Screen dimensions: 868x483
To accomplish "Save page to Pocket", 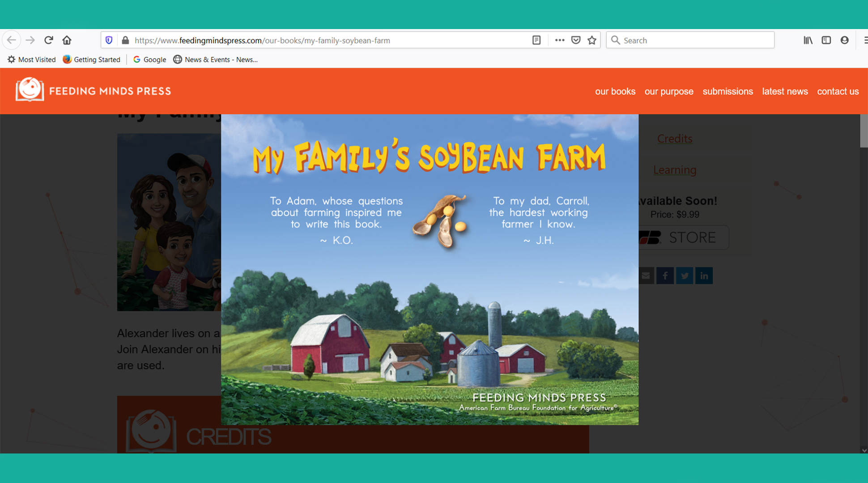I will click(576, 40).
